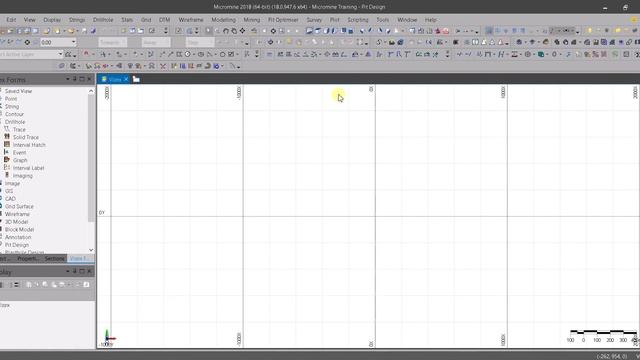Click the italic H toolbar icon
640x360 pixels.
coord(501,54)
